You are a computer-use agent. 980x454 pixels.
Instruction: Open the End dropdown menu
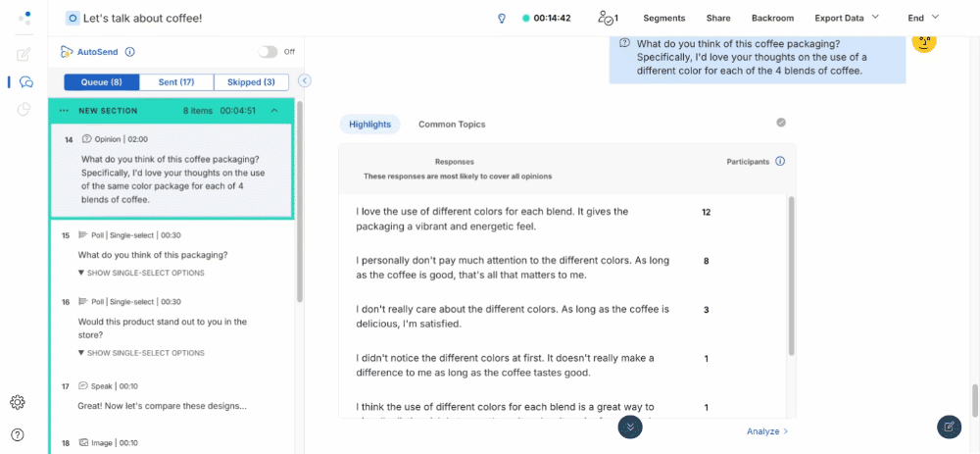click(x=923, y=18)
